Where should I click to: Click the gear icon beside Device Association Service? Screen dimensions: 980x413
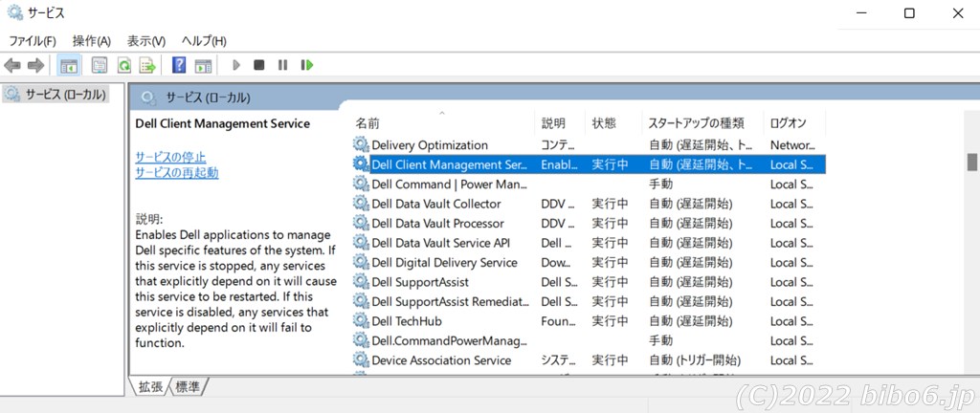[361, 360]
